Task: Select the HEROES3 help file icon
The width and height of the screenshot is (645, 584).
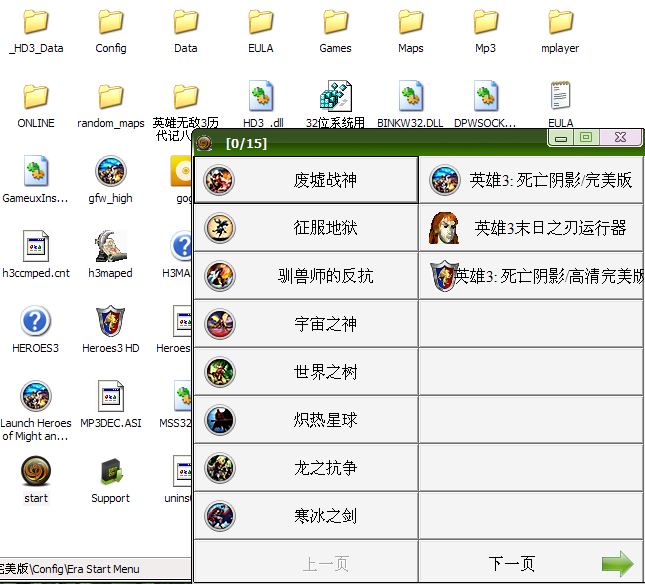Action: [x=35, y=321]
